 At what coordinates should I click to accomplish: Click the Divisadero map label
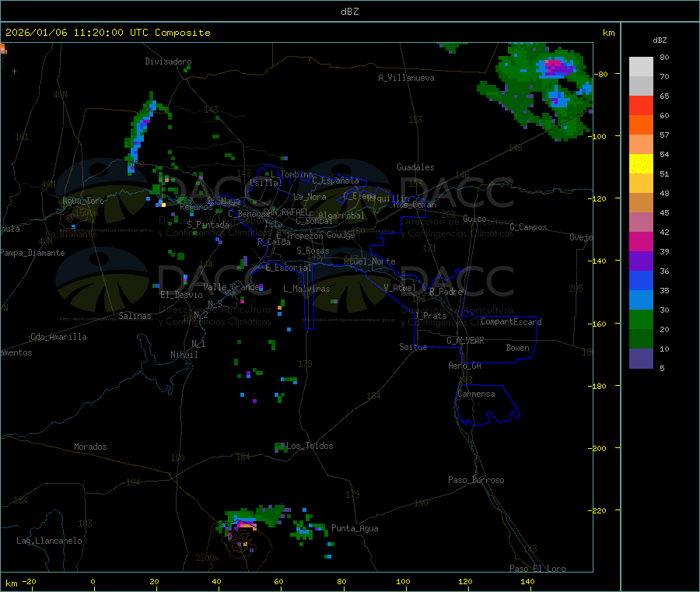[x=168, y=61]
